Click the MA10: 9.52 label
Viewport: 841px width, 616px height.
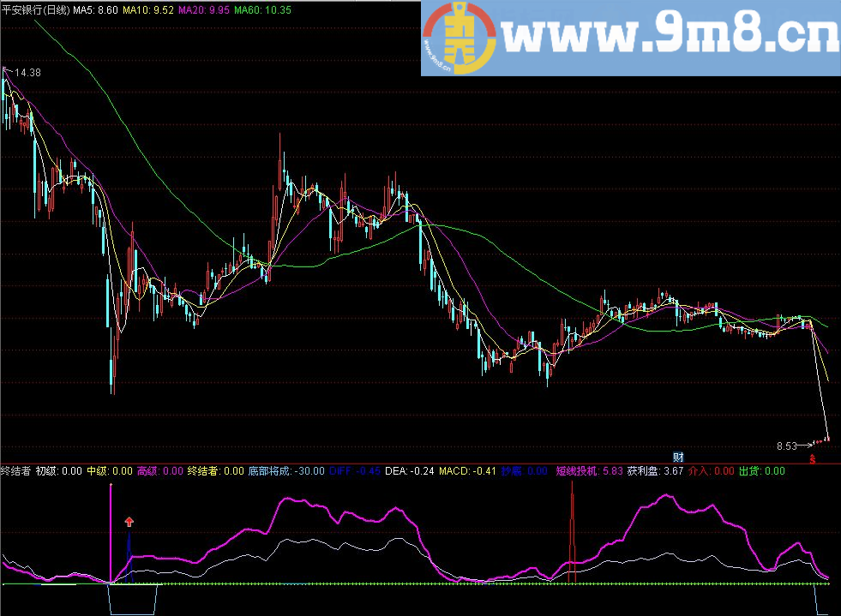pyautogui.click(x=148, y=9)
